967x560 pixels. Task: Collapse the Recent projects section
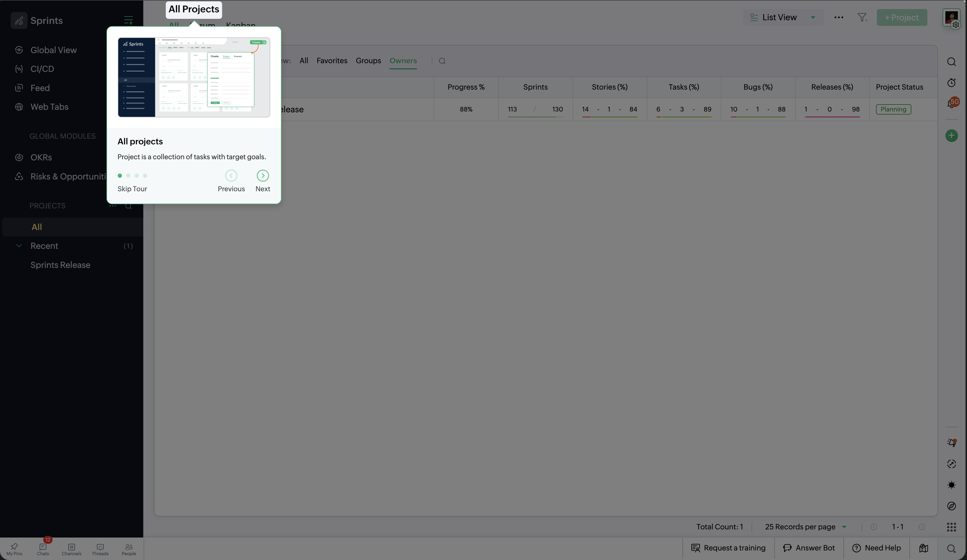(x=19, y=246)
